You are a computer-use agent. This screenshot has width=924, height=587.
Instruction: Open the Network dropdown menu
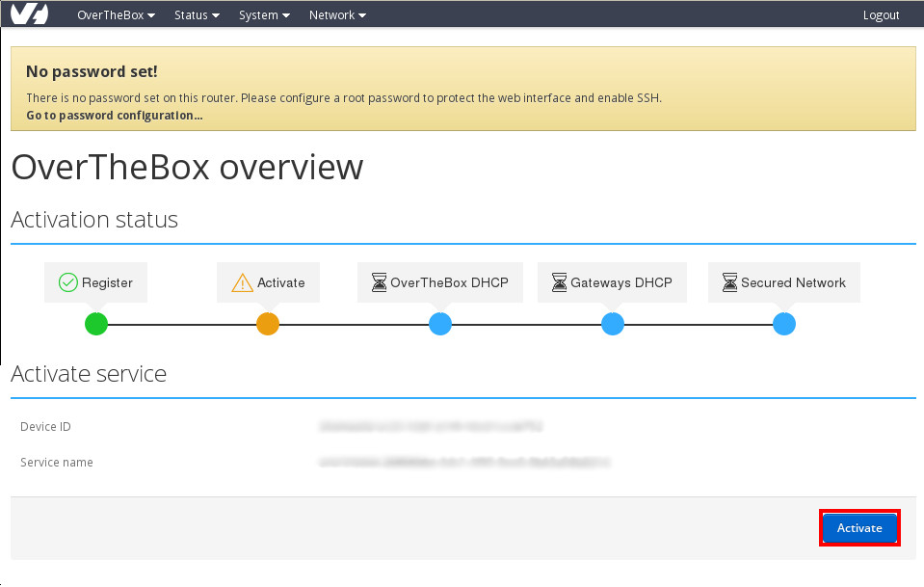click(x=336, y=14)
